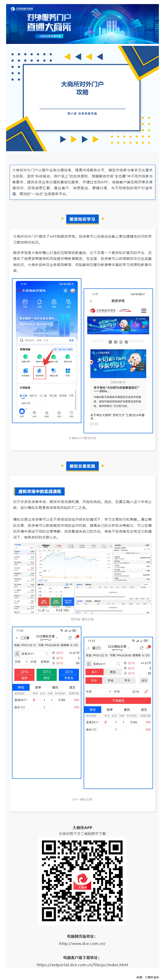Open the 日历 calendar icon in DCE app

coord(25,303)
